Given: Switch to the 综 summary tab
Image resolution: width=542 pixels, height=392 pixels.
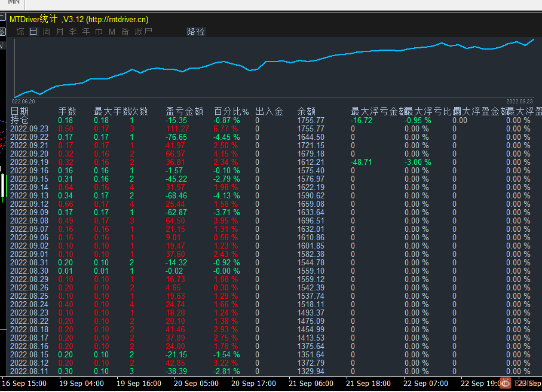Looking at the screenshot, I should 20,32.
